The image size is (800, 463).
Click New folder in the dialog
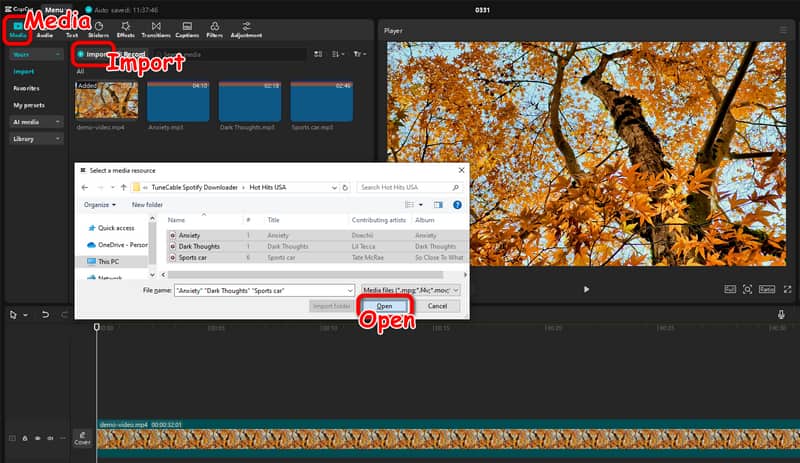(147, 205)
